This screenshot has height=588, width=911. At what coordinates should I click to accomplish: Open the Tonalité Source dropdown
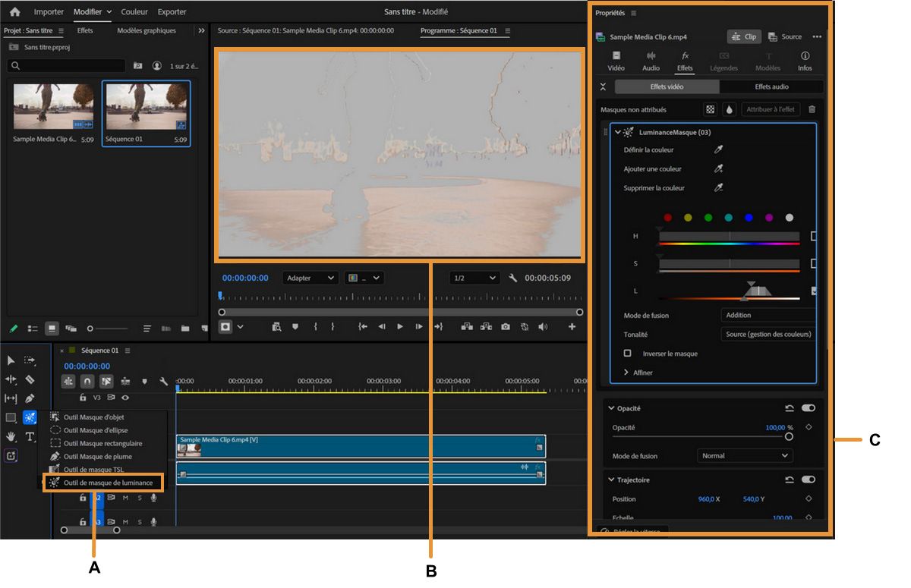tap(768, 334)
